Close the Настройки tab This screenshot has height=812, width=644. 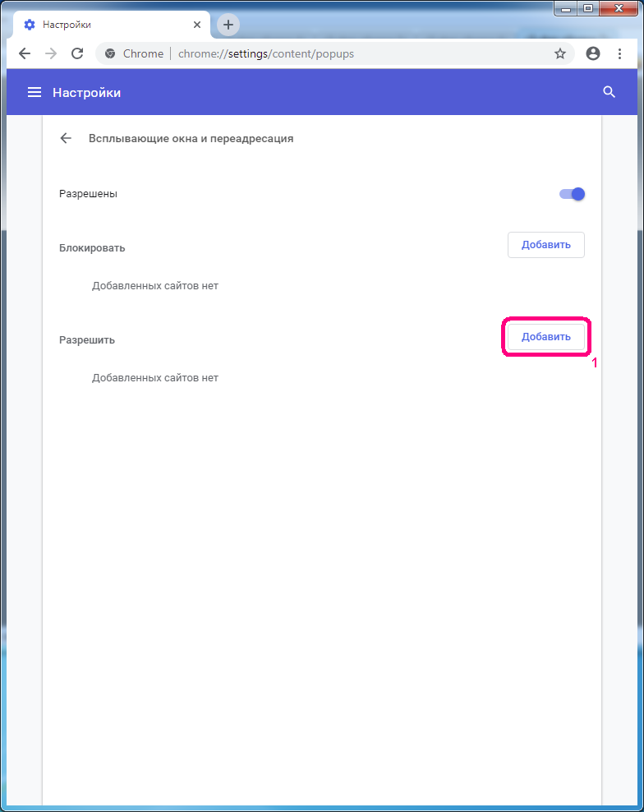click(196, 25)
